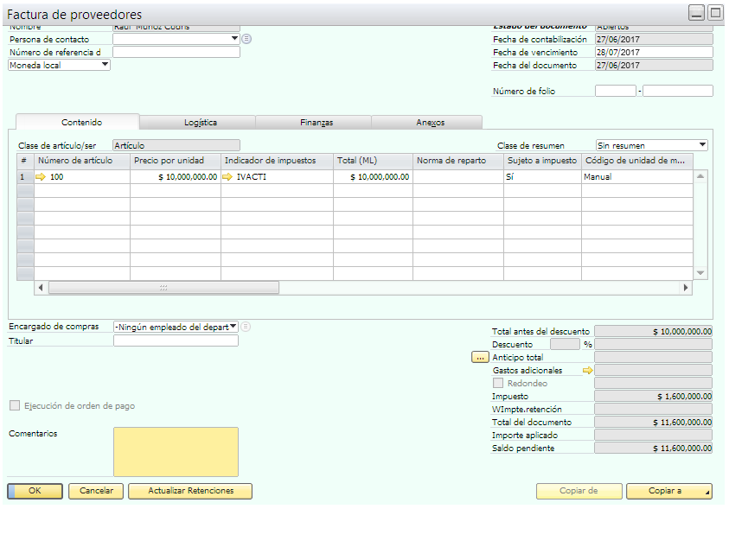Open the Finanzas tab
Viewport: 729px width, 560px height.
point(317,123)
